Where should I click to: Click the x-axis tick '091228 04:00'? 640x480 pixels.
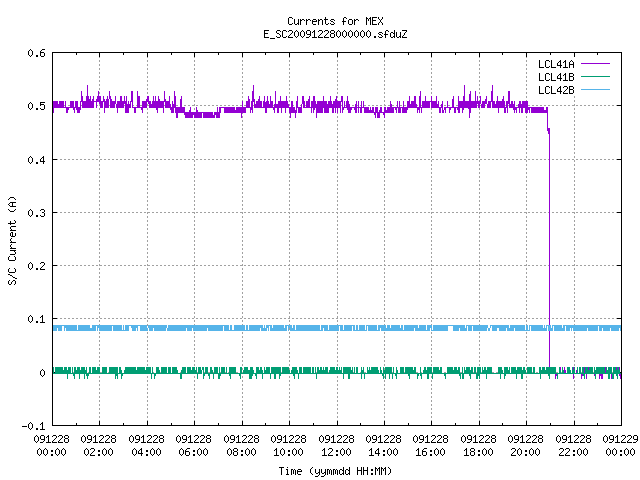pos(146,446)
